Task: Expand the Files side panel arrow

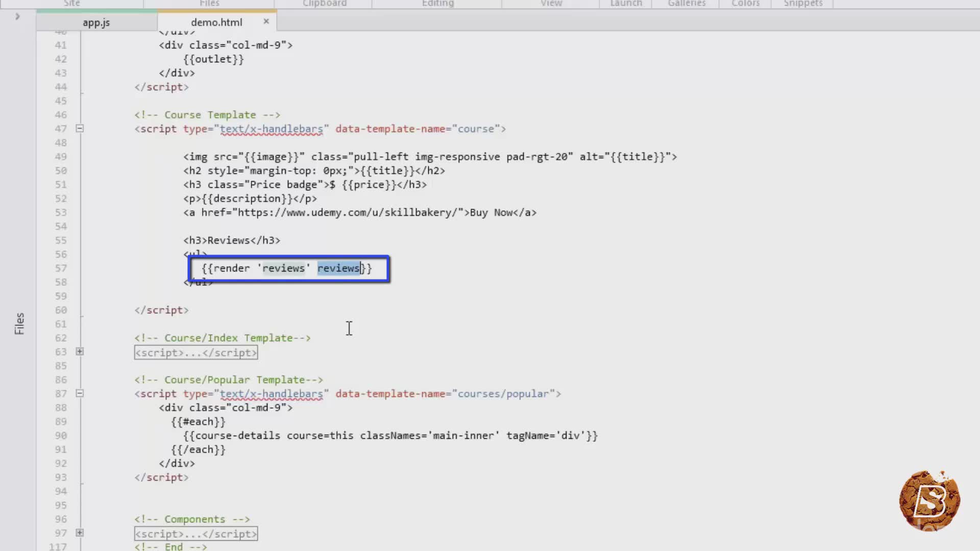Action: (x=17, y=16)
